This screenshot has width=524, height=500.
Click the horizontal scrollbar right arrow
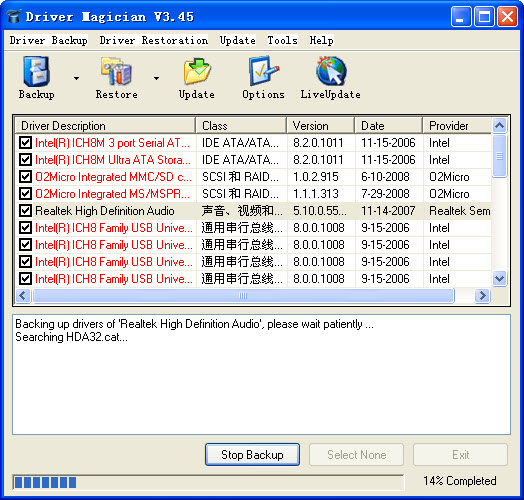tap(482, 295)
